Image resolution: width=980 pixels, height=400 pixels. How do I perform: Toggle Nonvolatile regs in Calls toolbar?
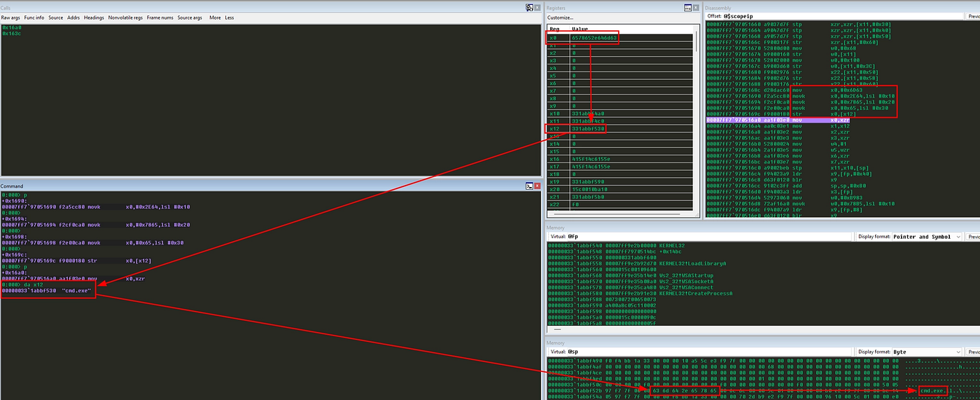point(126,18)
